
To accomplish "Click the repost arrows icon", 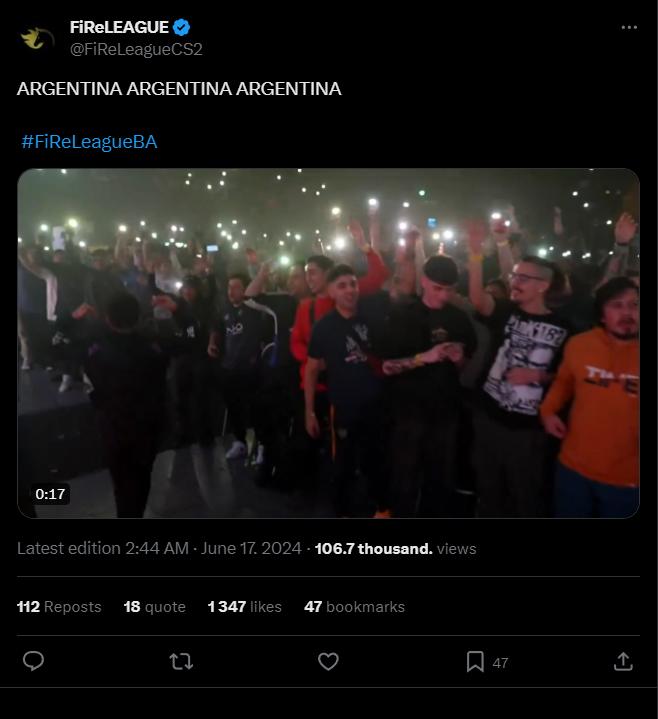I will point(181,662).
